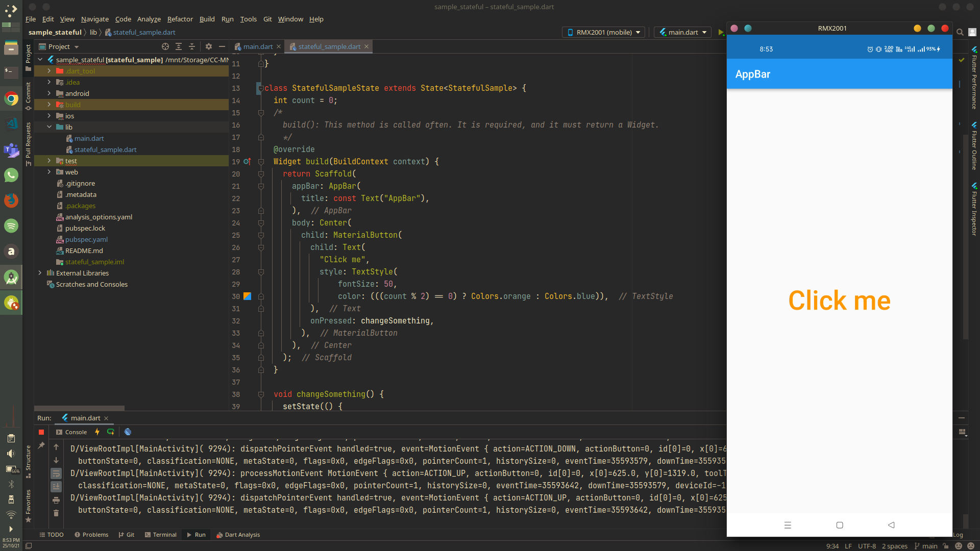Click the hot reload lightning bolt icon

click(97, 431)
